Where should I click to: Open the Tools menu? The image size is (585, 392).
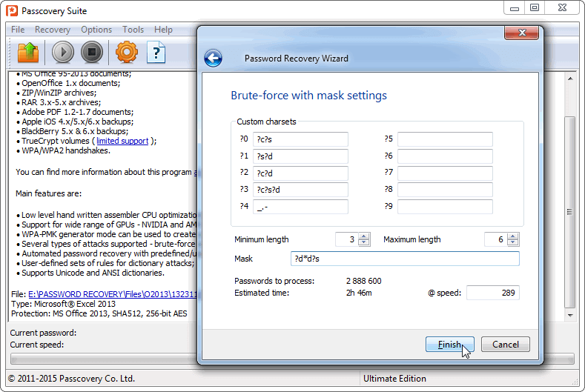point(133,30)
